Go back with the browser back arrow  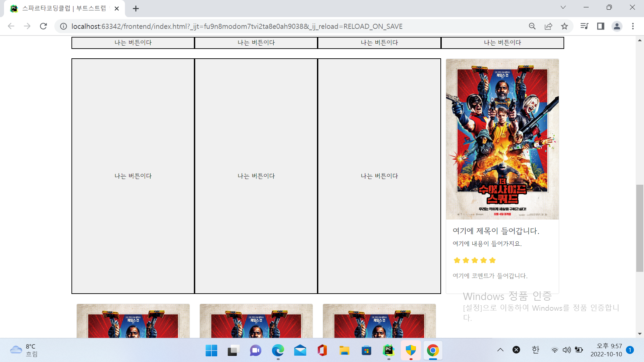(11, 26)
